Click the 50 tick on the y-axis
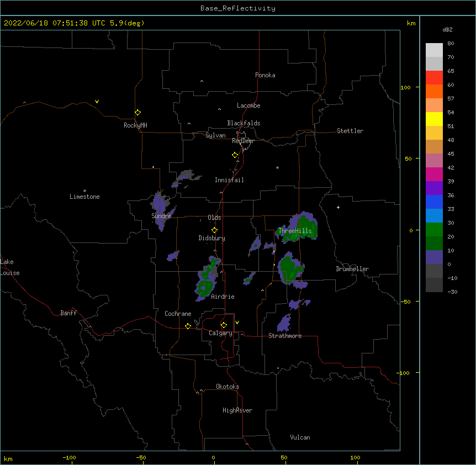The width and height of the screenshot is (476, 465). click(x=408, y=158)
